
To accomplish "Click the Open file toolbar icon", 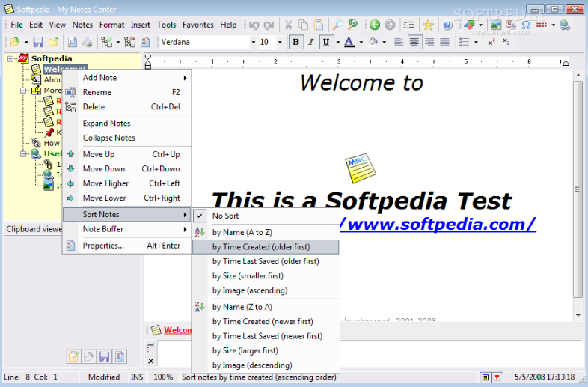I will pos(15,42).
